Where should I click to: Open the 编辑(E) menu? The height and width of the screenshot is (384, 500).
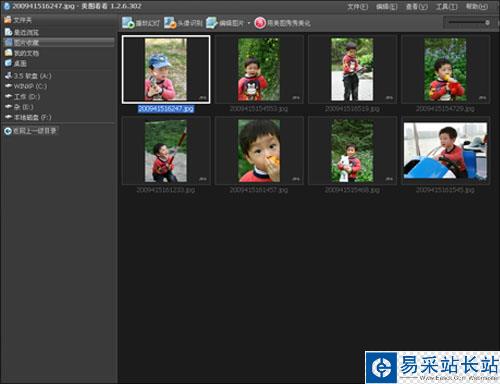(x=387, y=6)
